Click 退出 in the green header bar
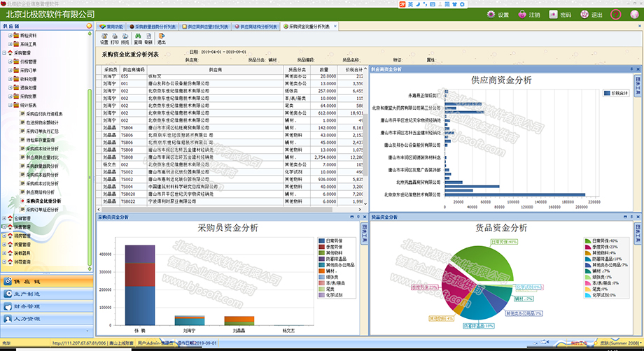The image size is (644, 351). (591, 15)
